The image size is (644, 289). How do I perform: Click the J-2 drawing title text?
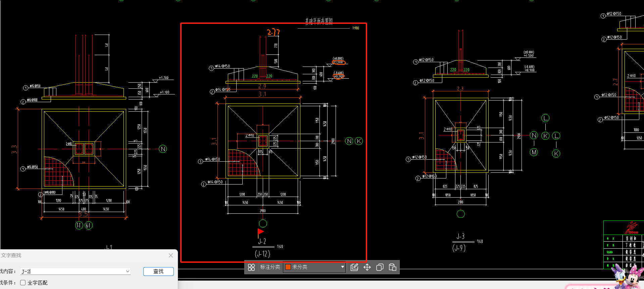pos(262,241)
